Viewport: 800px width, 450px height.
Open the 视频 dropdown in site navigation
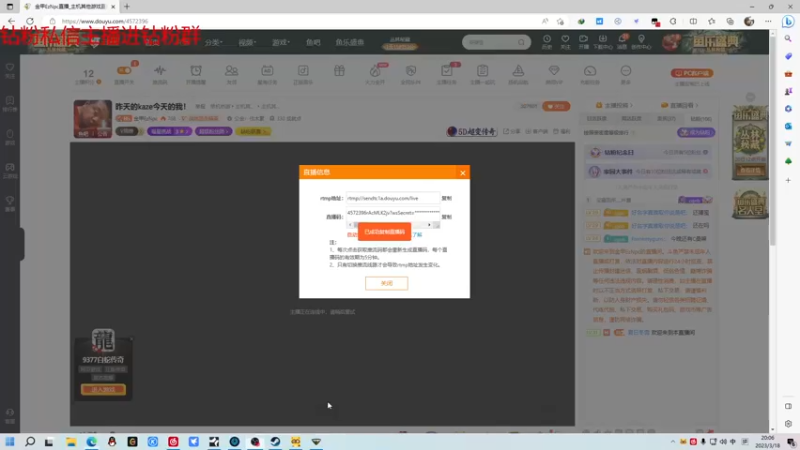(247, 42)
